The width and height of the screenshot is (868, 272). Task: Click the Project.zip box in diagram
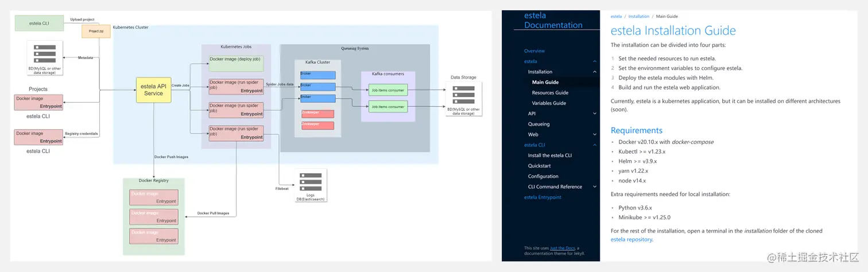click(96, 30)
